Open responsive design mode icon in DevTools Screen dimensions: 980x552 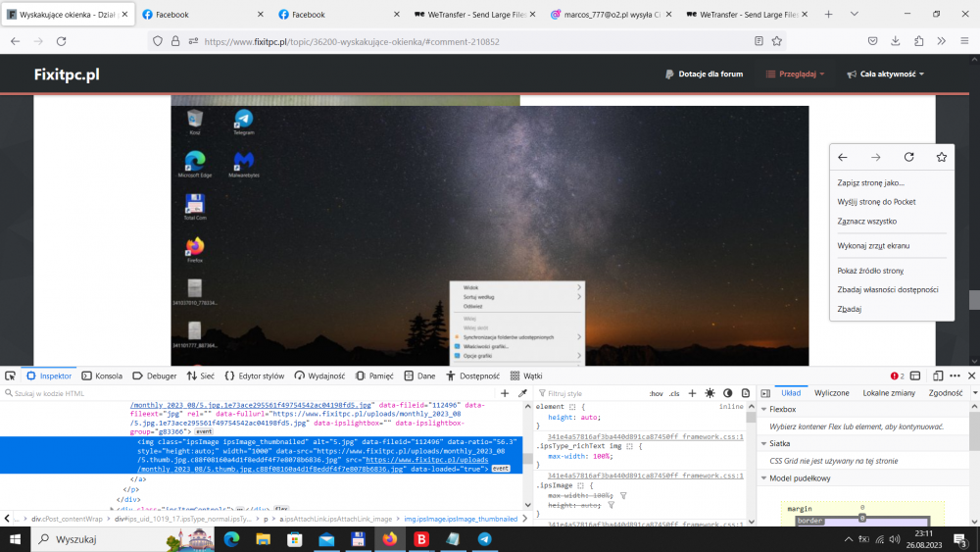coord(938,376)
